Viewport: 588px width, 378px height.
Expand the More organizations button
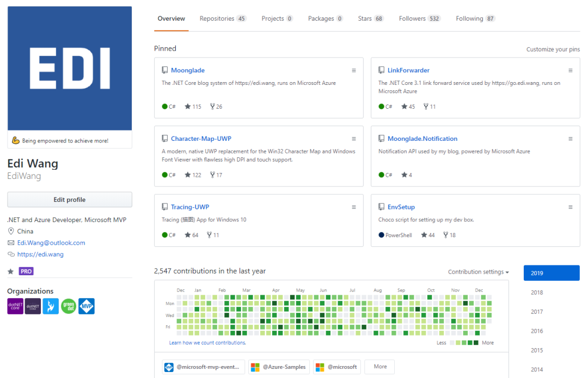coord(380,367)
